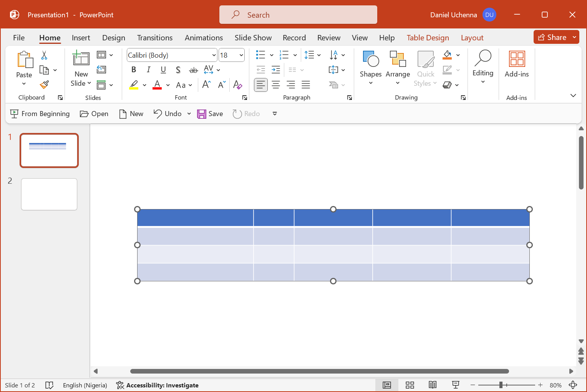
Task: Open the font size dropdown
Action: [241, 55]
